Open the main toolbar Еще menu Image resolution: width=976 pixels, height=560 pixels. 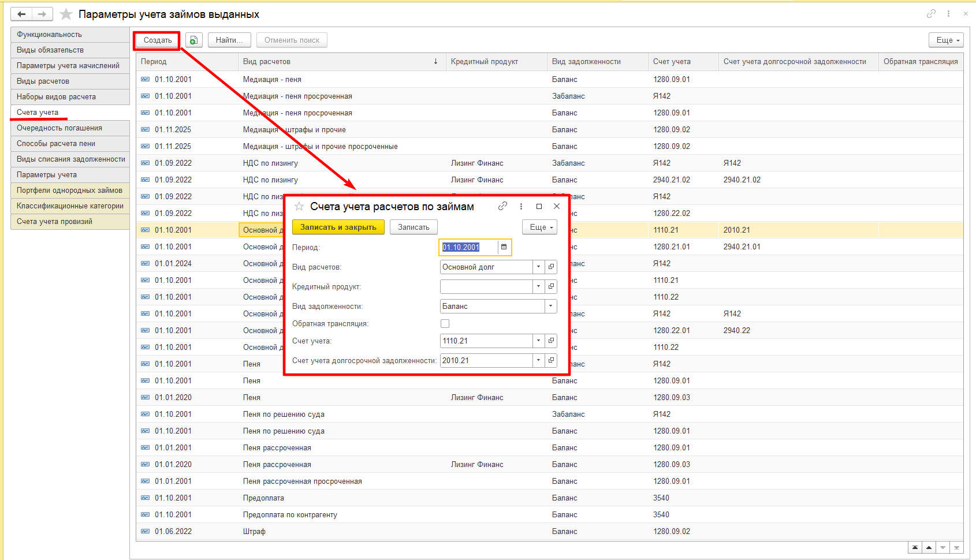[946, 40]
